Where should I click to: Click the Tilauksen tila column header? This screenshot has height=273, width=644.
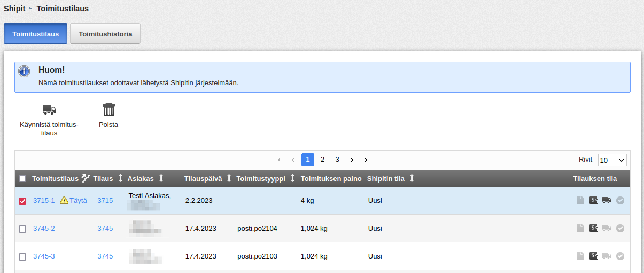click(x=595, y=178)
